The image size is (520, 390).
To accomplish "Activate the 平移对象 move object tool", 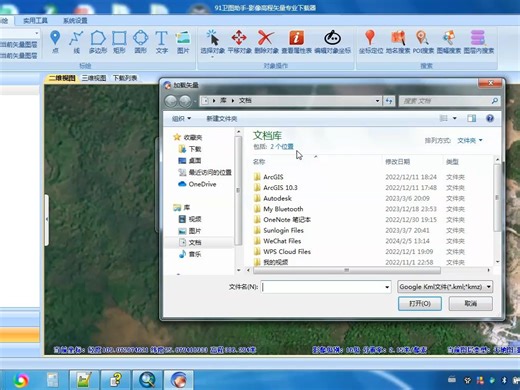I will point(239,42).
